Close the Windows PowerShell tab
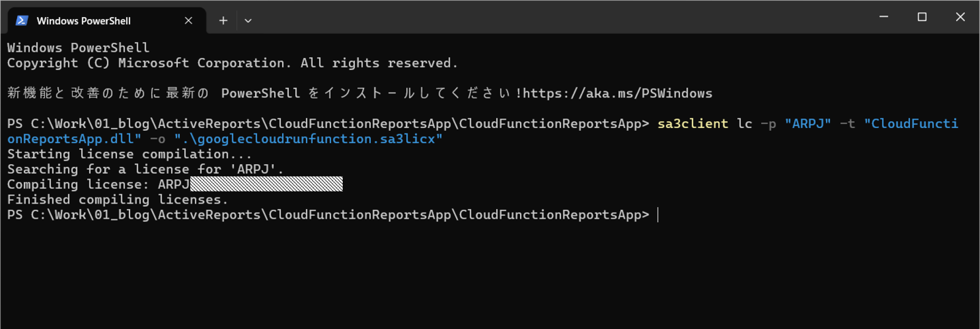Screen dimensions: 980x329 pos(189,20)
